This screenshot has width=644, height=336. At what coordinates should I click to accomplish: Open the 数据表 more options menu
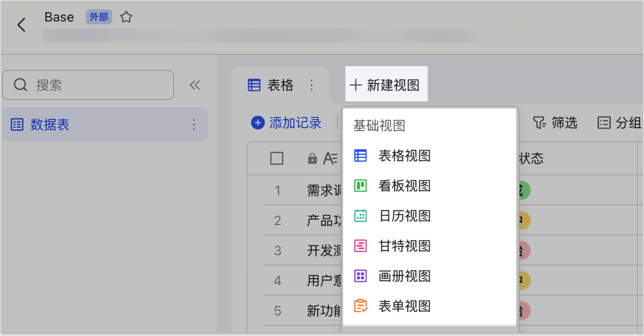click(194, 124)
